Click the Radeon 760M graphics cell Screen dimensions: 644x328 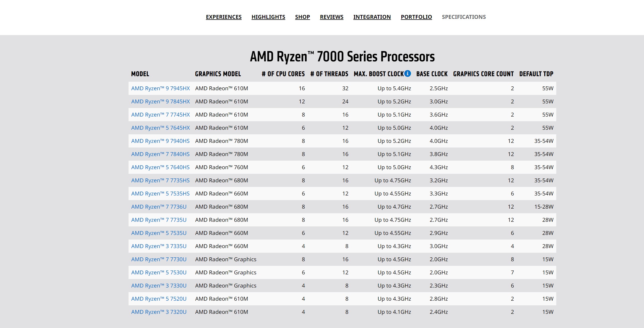coord(221,167)
